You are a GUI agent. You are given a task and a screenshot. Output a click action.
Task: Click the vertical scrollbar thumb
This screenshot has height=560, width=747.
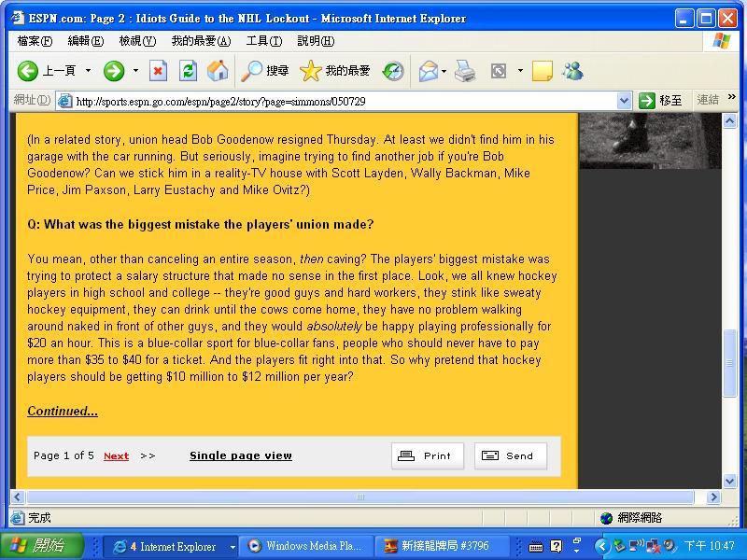pyautogui.click(x=729, y=363)
